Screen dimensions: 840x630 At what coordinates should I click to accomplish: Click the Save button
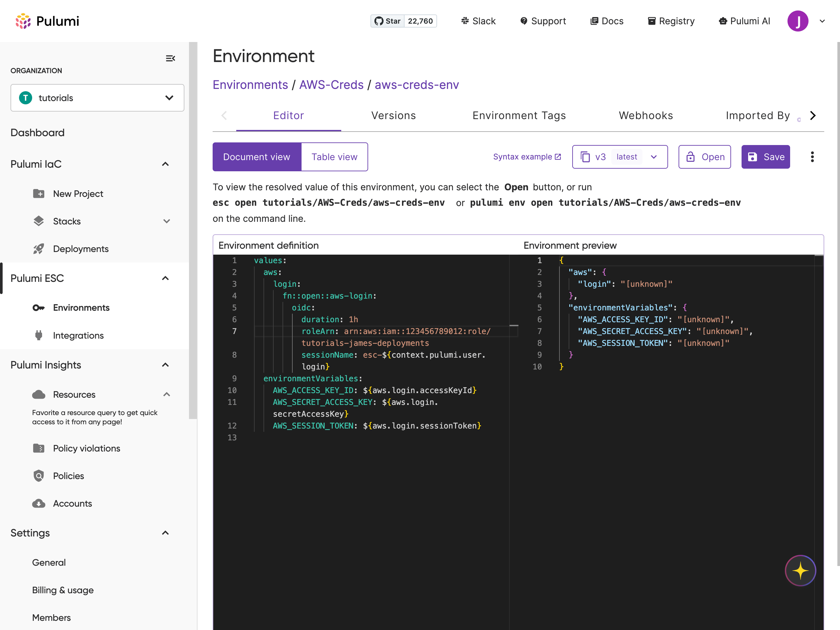(x=765, y=157)
